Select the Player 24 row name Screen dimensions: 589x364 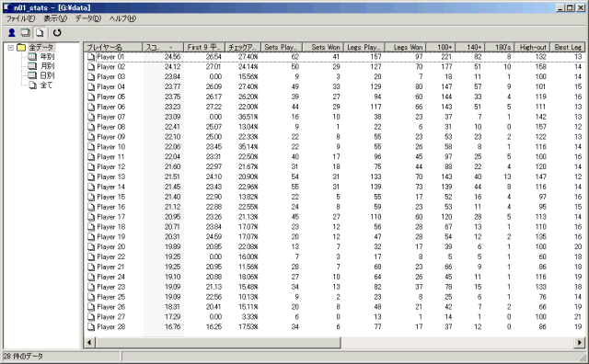(x=110, y=277)
